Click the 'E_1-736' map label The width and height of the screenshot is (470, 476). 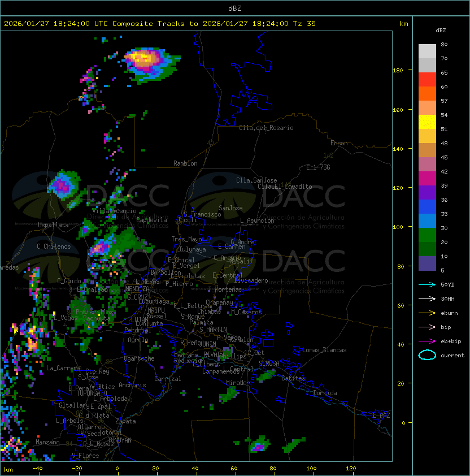coord(318,167)
